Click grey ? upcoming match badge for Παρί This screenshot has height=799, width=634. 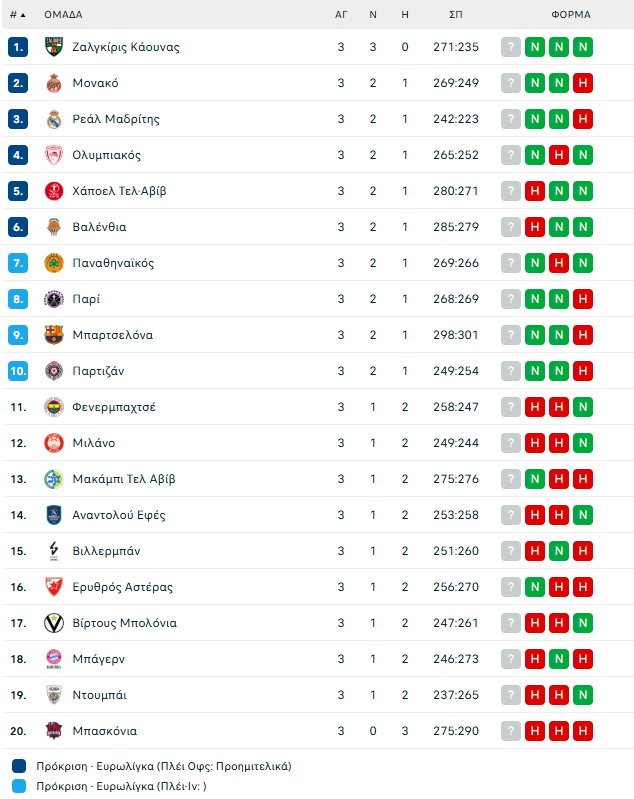click(511, 299)
